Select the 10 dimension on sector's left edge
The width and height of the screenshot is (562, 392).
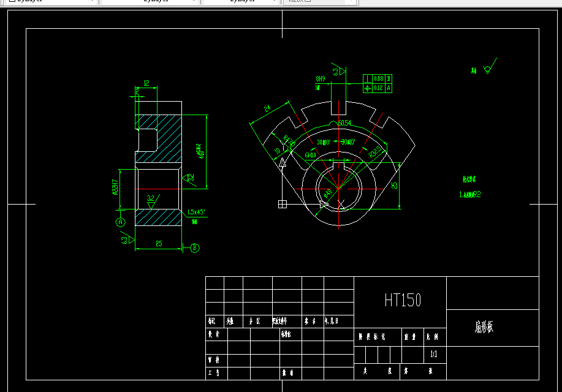pos(277,151)
